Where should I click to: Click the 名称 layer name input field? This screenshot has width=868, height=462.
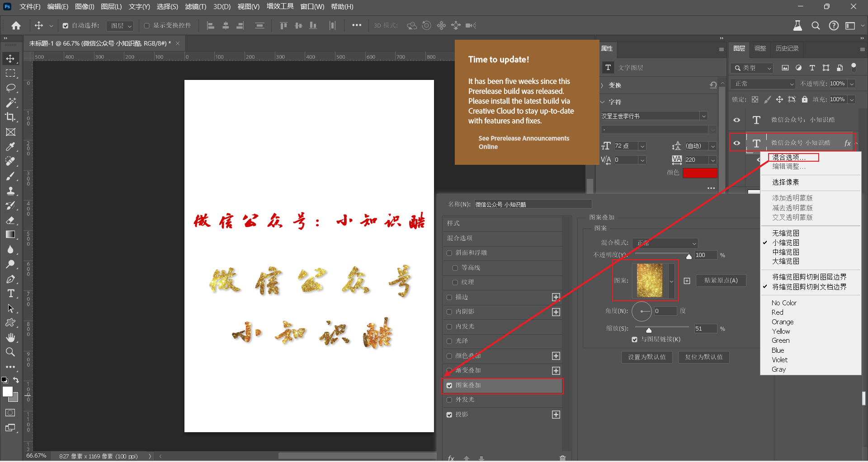tap(533, 205)
